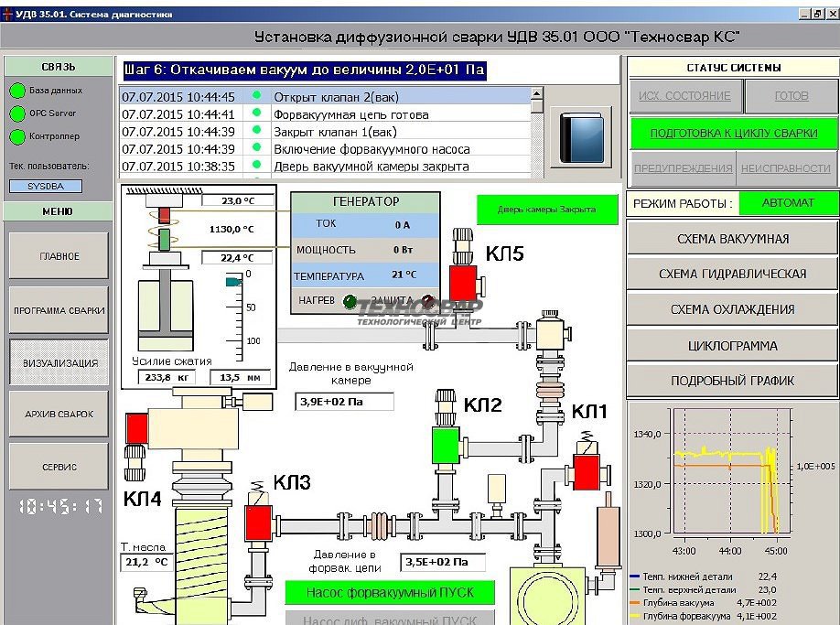
Task: Open the ГЛАВНОЕ menu page
Action: point(59,256)
